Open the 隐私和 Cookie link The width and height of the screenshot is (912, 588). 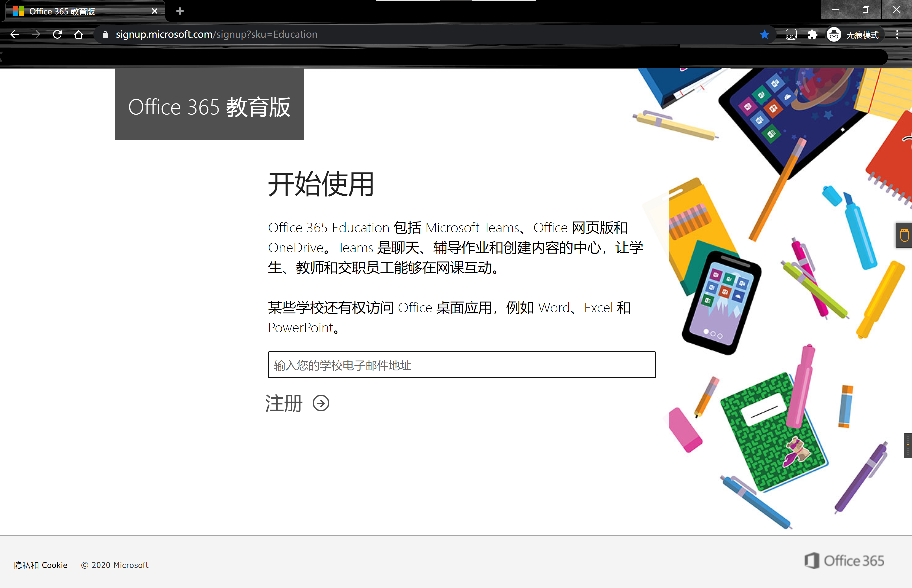coord(40,565)
